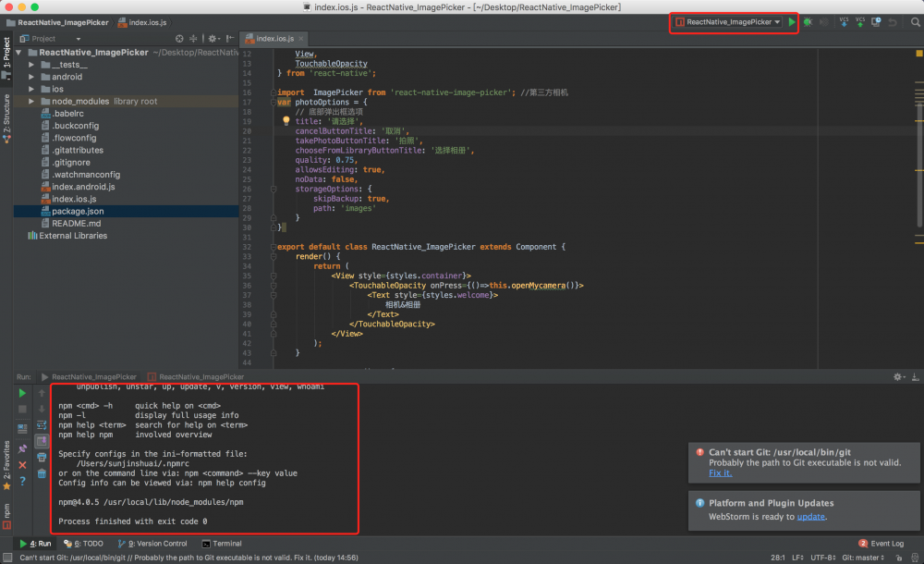Toggle soft-wrap in the run console
Image resolution: width=924 pixels, height=564 pixels.
41,424
